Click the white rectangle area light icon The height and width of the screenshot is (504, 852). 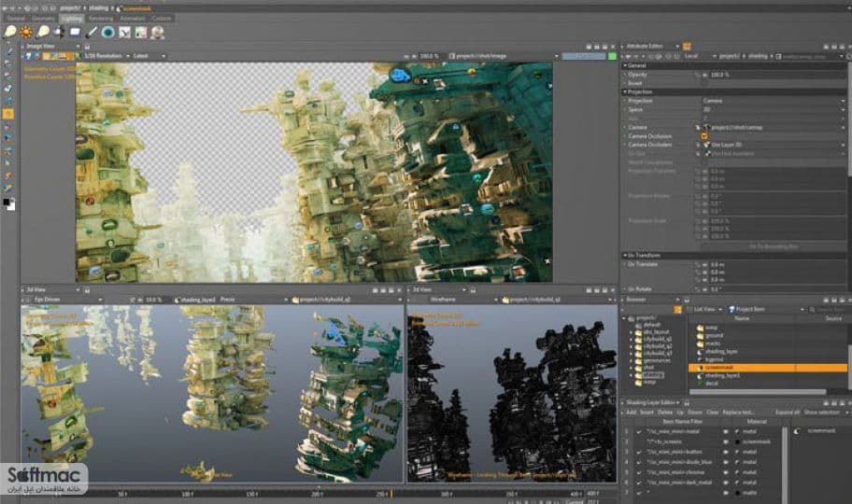pyautogui.click(x=75, y=33)
